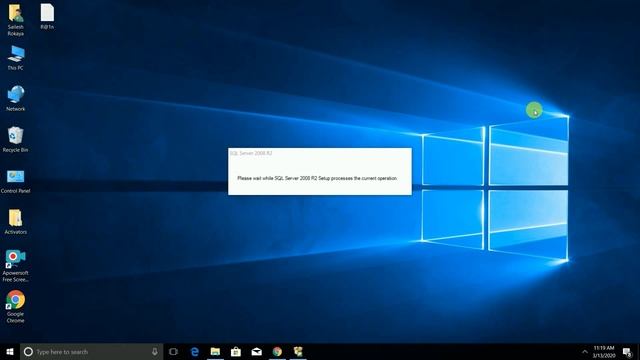Screen dimensions: 640x360
Task: Open Microsoft Store from the taskbar
Action: coord(236,351)
